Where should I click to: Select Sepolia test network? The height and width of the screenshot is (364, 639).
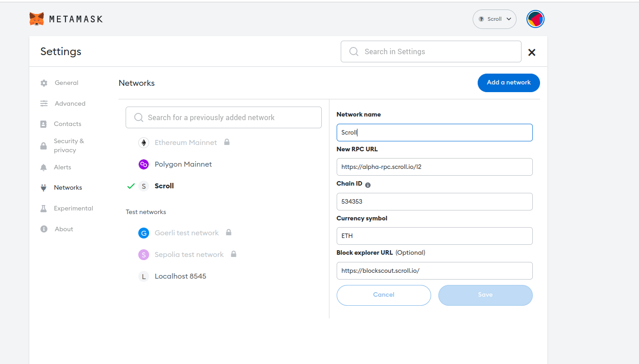(x=189, y=254)
